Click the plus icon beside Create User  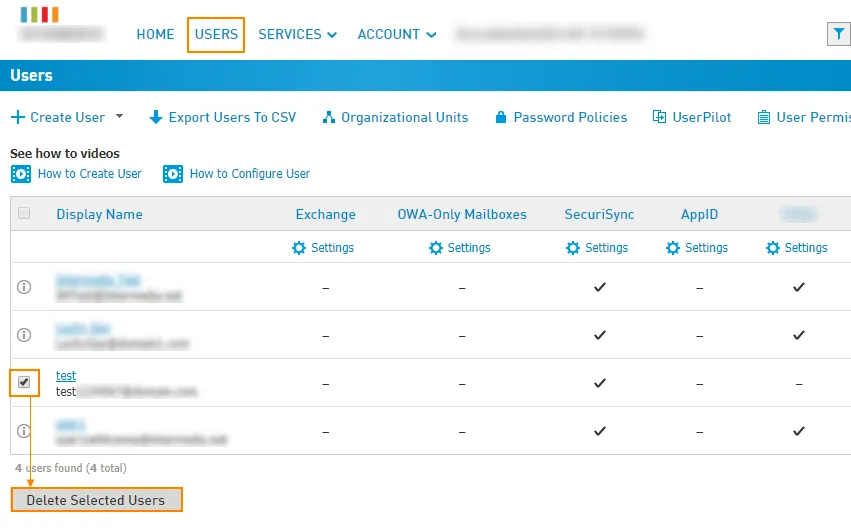(x=18, y=117)
